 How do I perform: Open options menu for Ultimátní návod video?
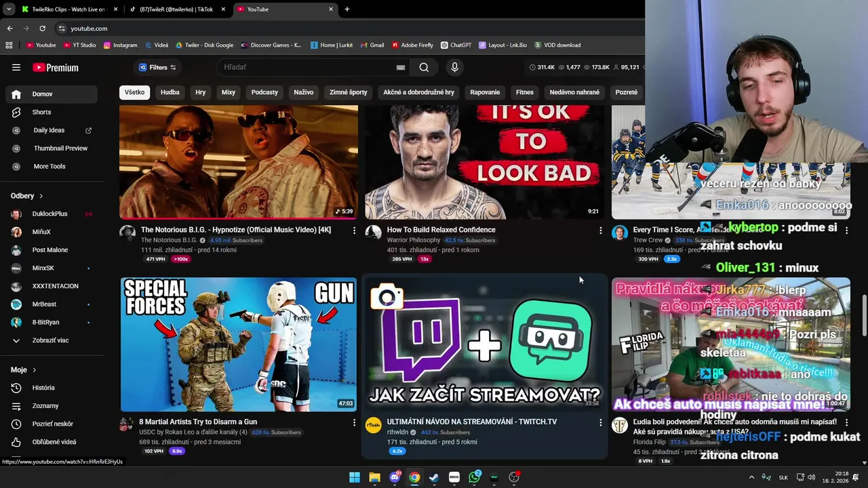tap(600, 422)
